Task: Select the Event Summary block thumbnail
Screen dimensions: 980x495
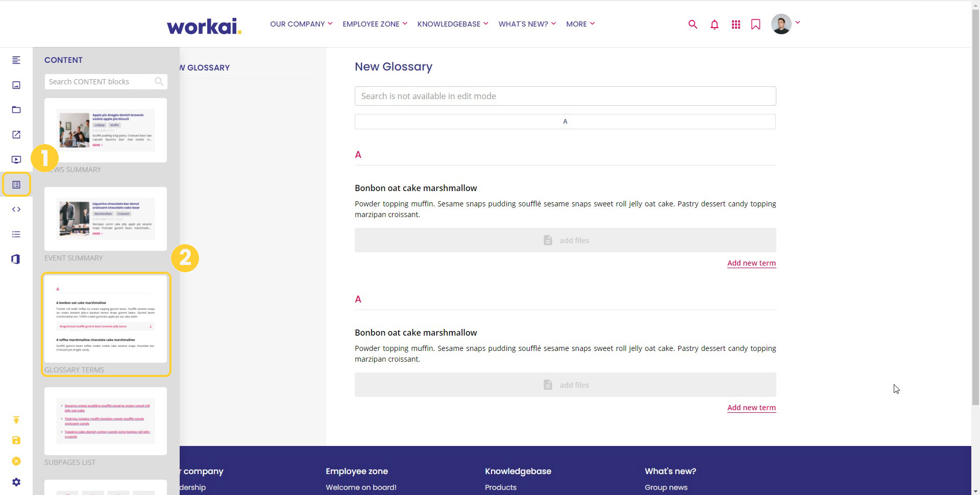Action: [x=106, y=219]
